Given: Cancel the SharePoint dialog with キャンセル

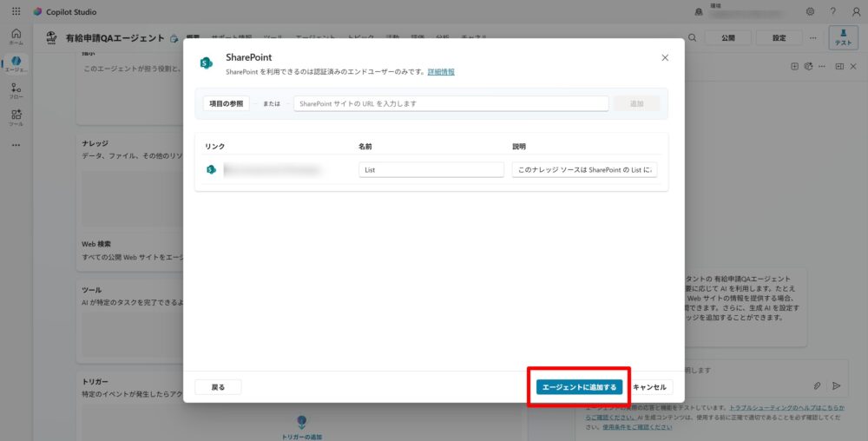Looking at the screenshot, I should pyautogui.click(x=649, y=387).
